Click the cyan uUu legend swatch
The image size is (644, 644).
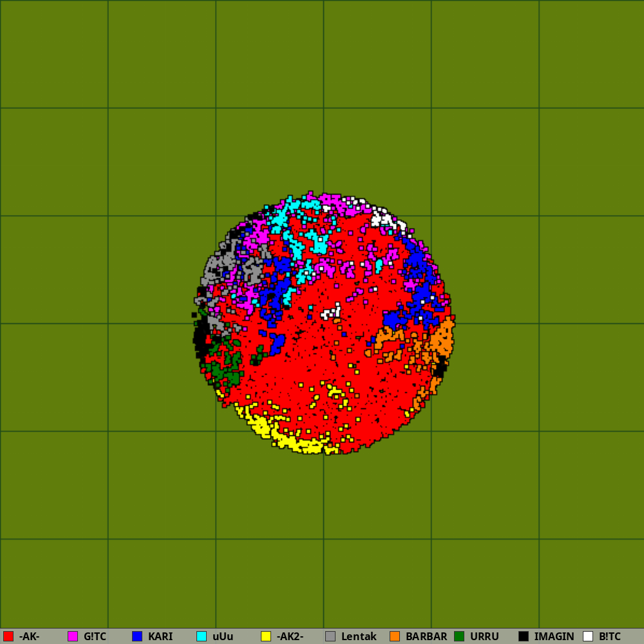click(202, 636)
